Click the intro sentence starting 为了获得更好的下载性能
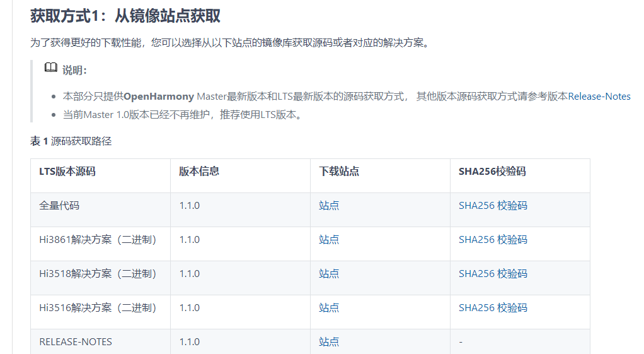Image resolution: width=644 pixels, height=354 pixels. pyautogui.click(x=231, y=43)
